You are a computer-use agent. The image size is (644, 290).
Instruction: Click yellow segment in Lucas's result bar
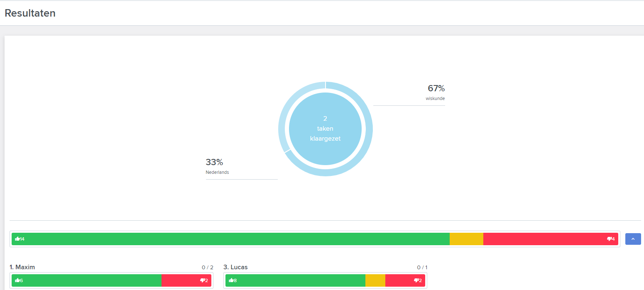pyautogui.click(x=375, y=280)
